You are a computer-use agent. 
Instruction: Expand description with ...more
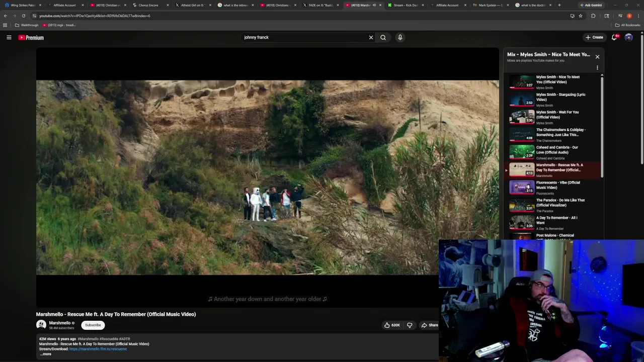click(46, 354)
